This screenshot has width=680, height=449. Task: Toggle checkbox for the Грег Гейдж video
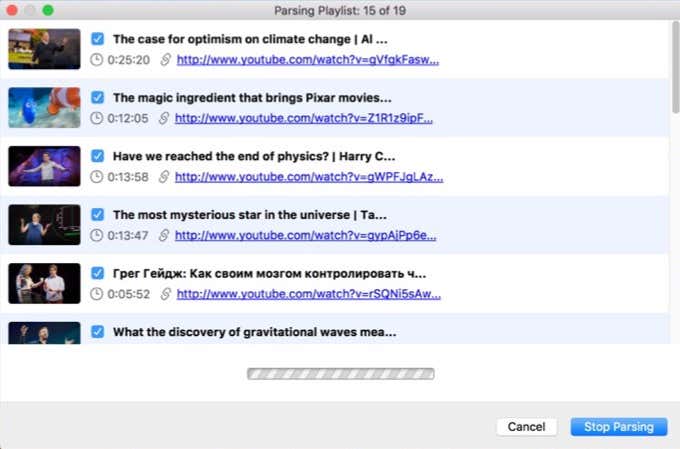pos(97,273)
